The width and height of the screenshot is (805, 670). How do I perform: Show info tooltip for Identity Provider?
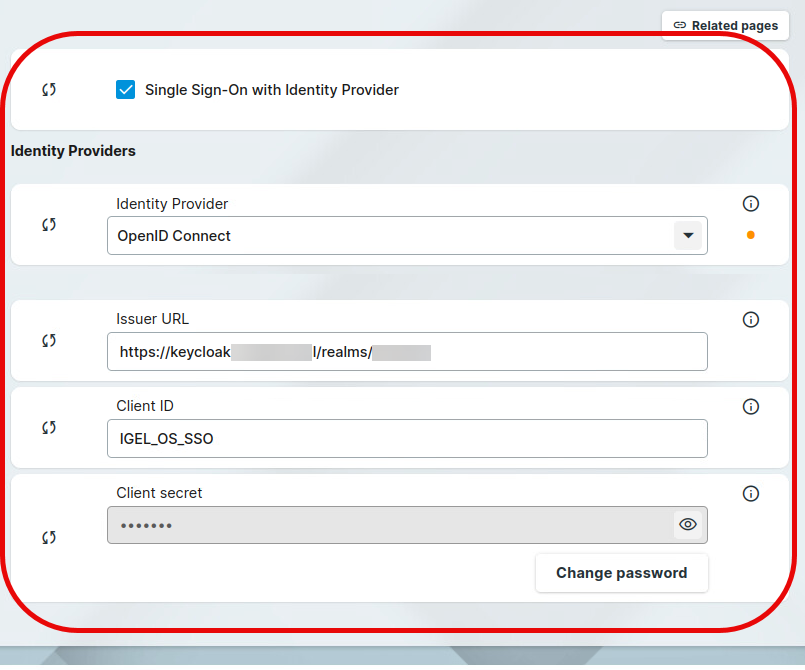[751, 204]
